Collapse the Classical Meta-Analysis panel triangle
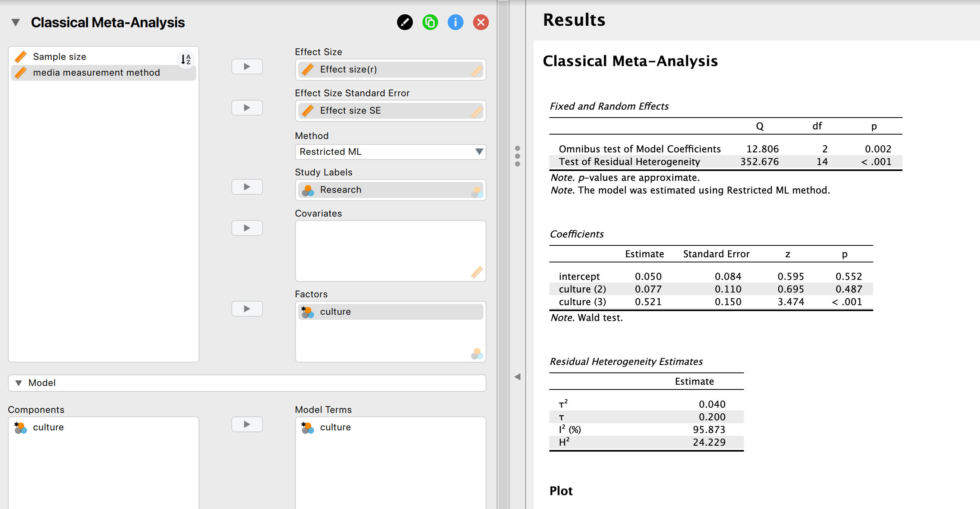This screenshot has height=509, width=980. coord(15,23)
